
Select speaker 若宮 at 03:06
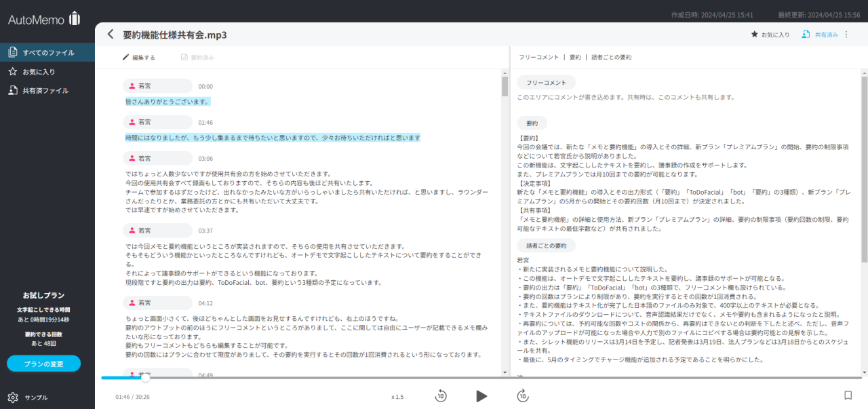pos(158,158)
